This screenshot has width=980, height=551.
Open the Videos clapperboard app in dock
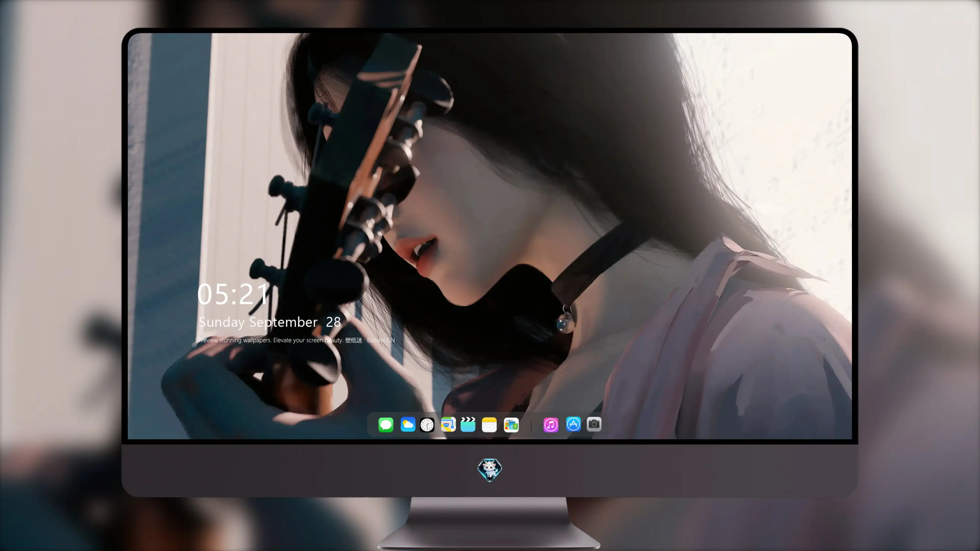(x=468, y=424)
